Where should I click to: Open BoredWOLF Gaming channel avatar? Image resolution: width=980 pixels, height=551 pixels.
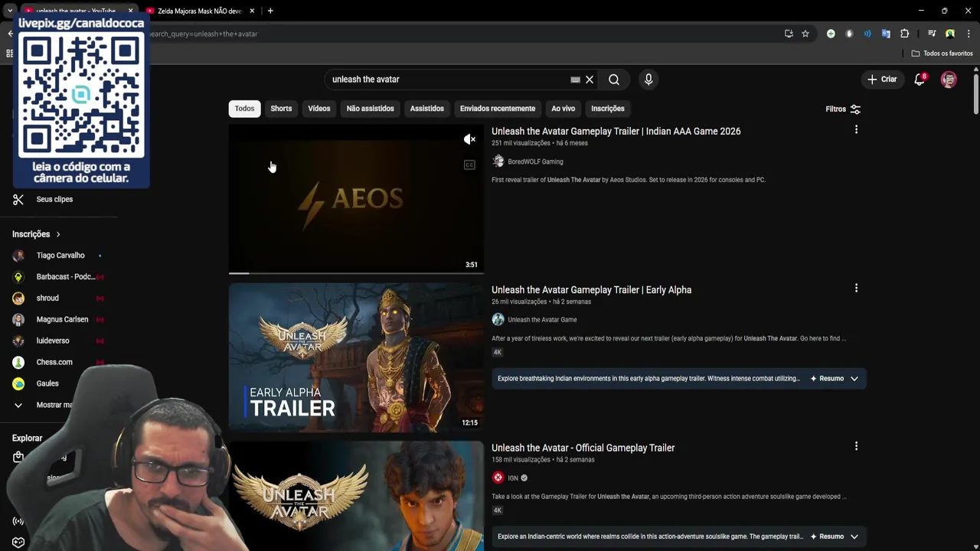tap(498, 161)
